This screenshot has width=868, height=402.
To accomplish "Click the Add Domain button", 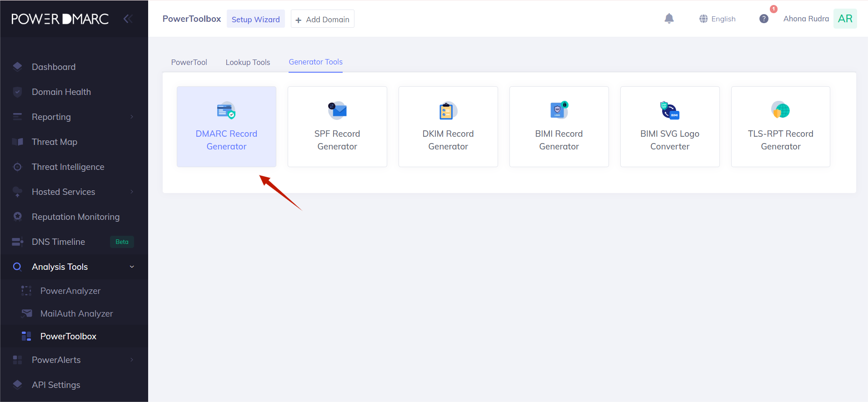I will (x=322, y=19).
